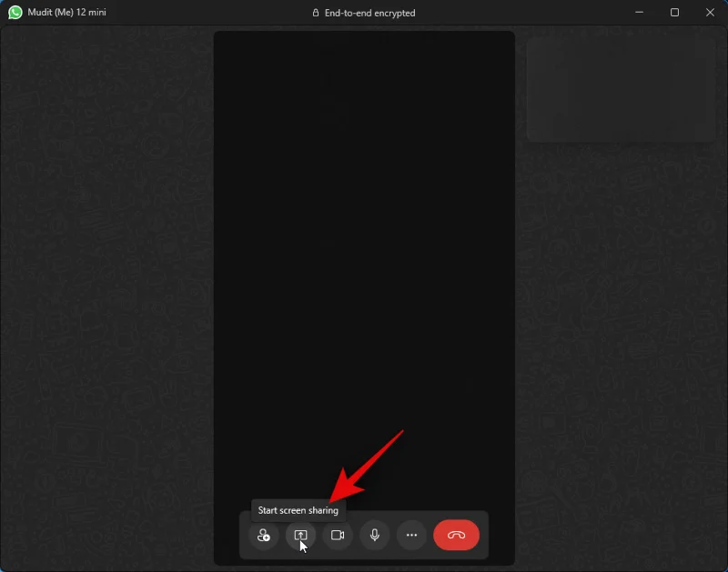Toggle the video camera button
Screen dimensions: 728x572
338,535
